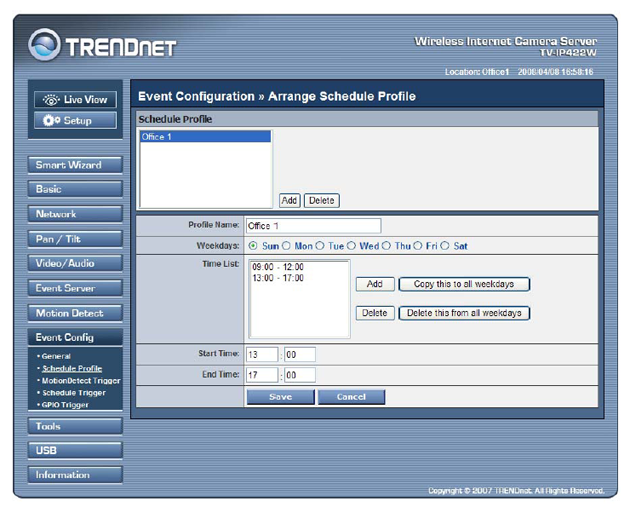This screenshot has width=630, height=507.
Task: Select the Thu weekday radio button
Action: [x=386, y=245]
